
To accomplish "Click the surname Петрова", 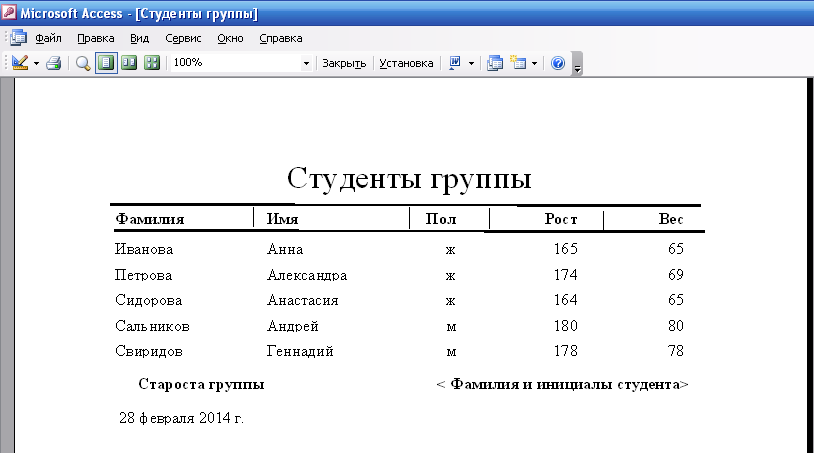I will click(143, 274).
